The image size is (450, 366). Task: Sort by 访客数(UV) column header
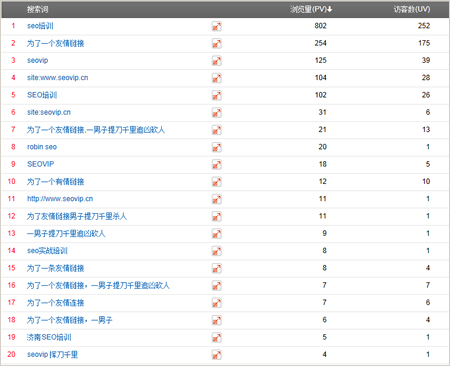tap(412, 9)
